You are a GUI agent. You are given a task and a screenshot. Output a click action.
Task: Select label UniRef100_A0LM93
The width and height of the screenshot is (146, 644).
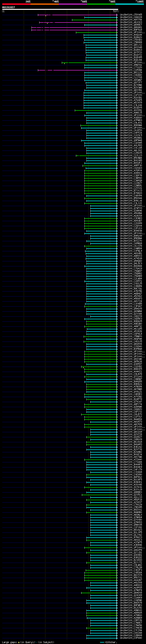[x=131, y=145]
